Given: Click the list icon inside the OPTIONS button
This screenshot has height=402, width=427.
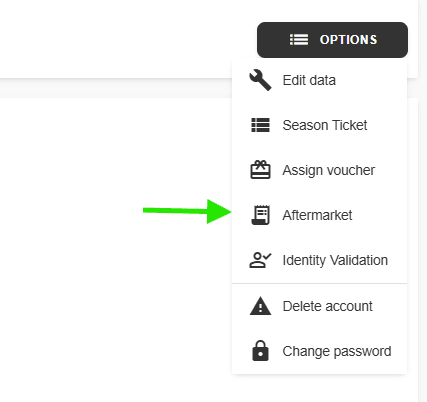Looking at the screenshot, I should coord(299,40).
